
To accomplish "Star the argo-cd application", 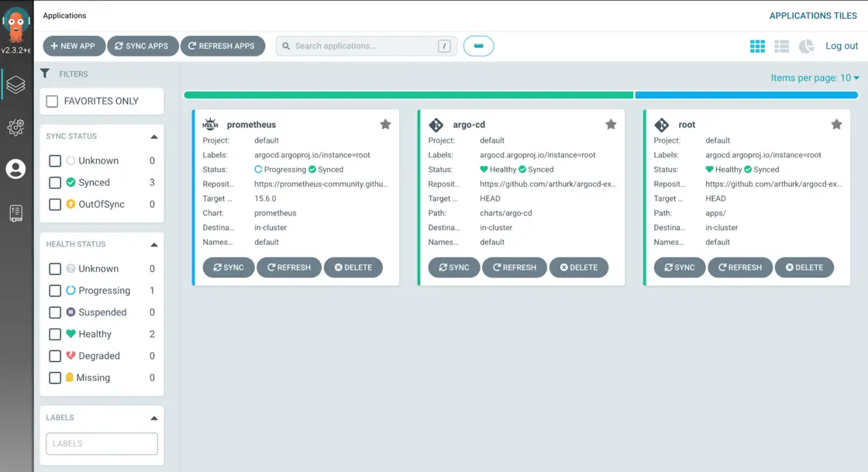I will pos(611,124).
